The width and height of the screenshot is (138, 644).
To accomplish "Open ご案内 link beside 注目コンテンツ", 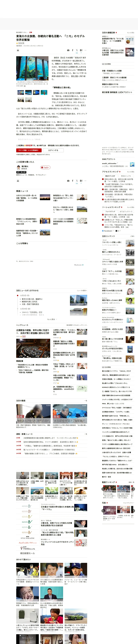I will (132, 236).
